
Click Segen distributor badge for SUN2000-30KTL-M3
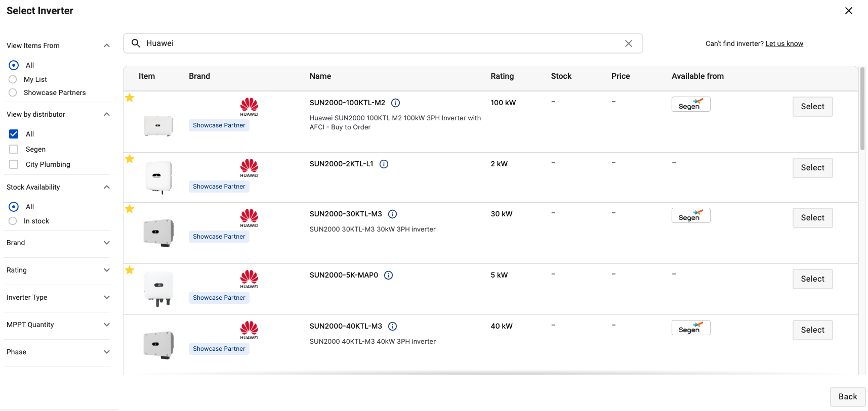691,215
